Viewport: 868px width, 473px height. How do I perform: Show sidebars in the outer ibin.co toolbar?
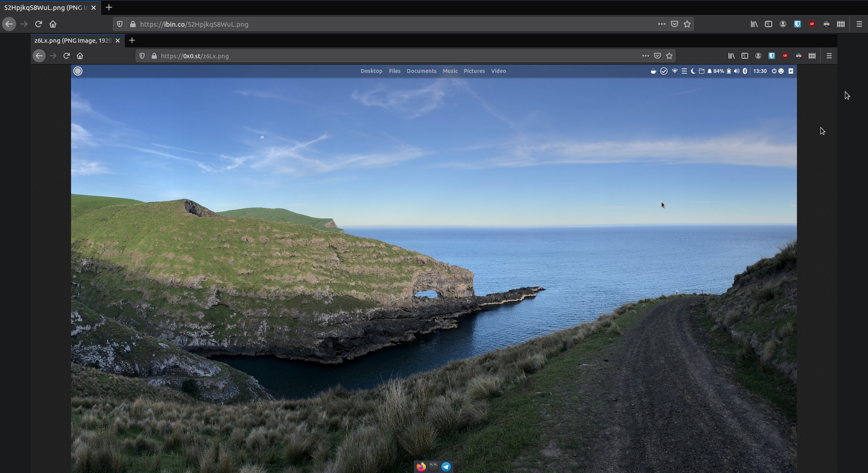(x=769, y=24)
